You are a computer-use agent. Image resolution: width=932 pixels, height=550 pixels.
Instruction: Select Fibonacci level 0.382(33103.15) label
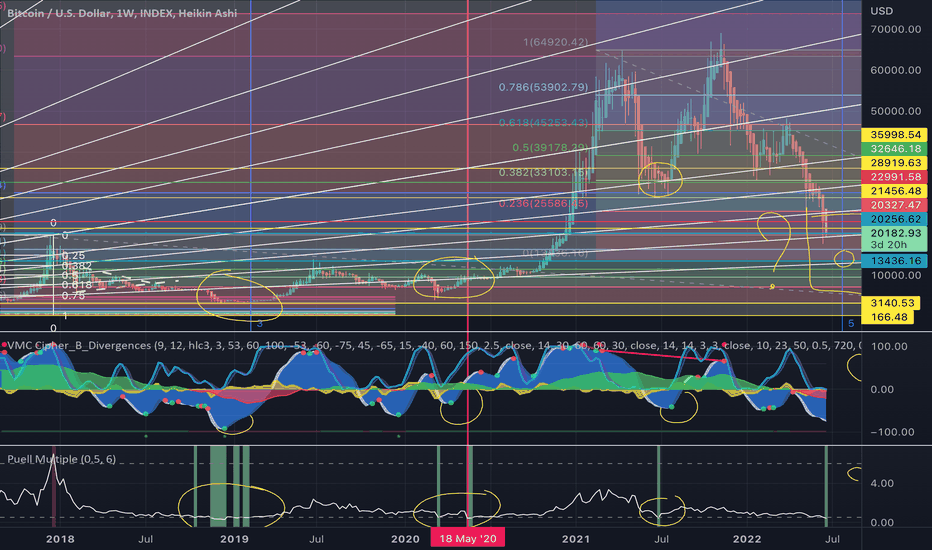pyautogui.click(x=543, y=172)
